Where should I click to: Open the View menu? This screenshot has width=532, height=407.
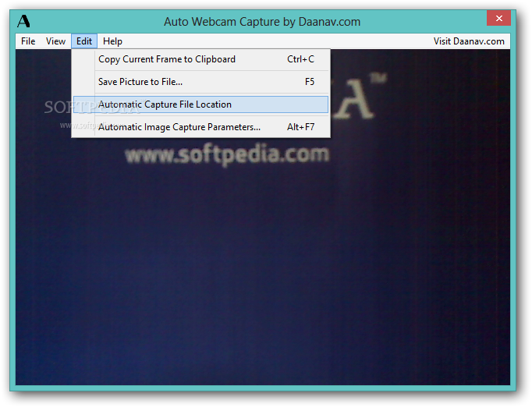[55, 41]
